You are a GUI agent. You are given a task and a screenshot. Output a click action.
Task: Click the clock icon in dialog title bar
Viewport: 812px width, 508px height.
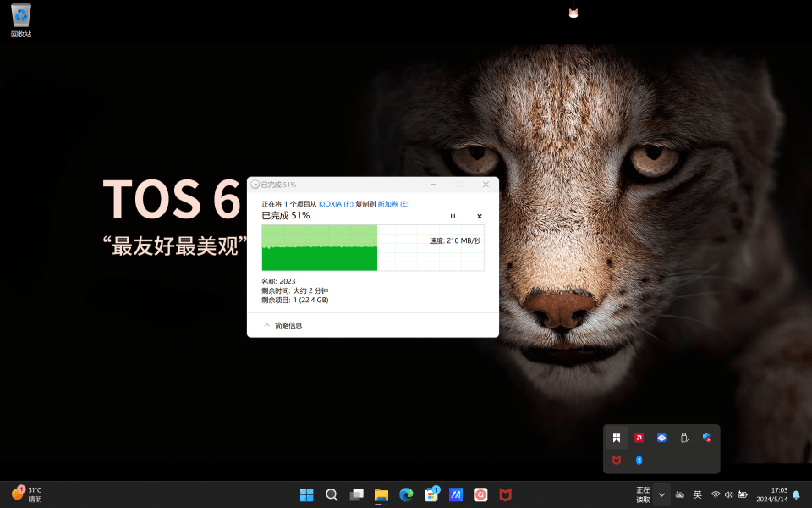255,185
